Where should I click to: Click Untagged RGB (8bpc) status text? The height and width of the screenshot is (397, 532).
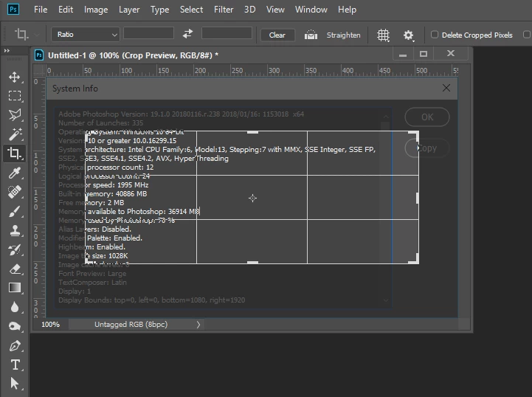click(131, 325)
